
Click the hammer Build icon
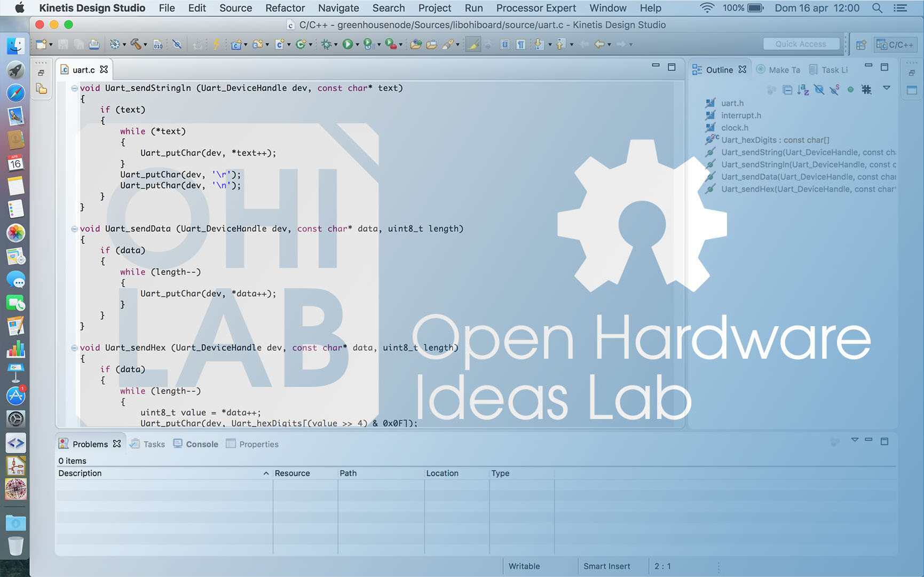pos(136,44)
